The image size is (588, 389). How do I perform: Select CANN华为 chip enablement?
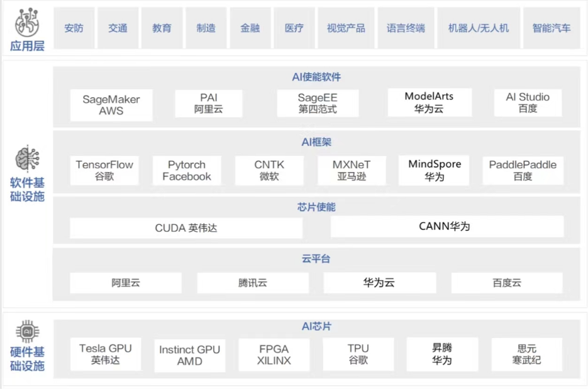tap(448, 227)
